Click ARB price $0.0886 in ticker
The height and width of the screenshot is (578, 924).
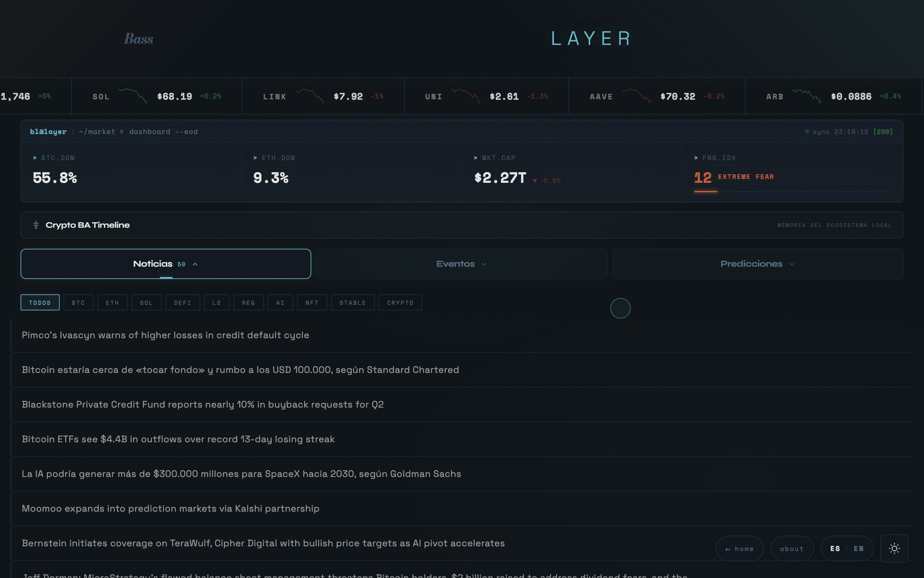(851, 96)
